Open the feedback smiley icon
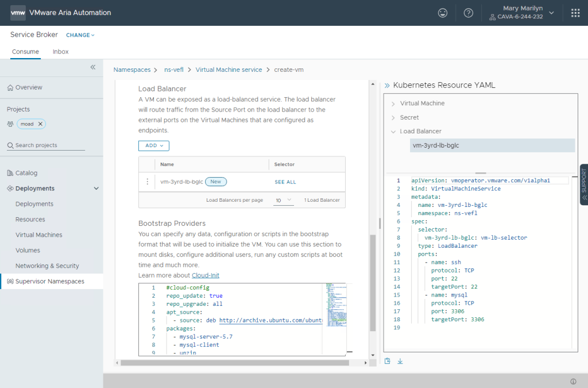 [443, 13]
